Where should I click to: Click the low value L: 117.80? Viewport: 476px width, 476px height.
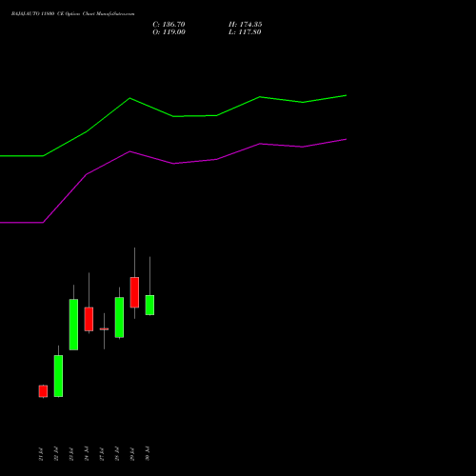(x=245, y=32)
